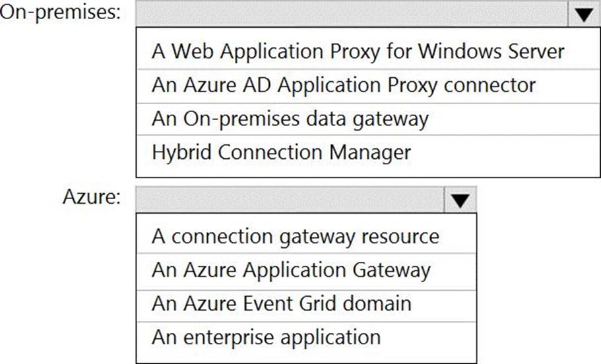Select A Web Application Proxy for Windows Server
601x364 pixels.
pyautogui.click(x=358, y=51)
